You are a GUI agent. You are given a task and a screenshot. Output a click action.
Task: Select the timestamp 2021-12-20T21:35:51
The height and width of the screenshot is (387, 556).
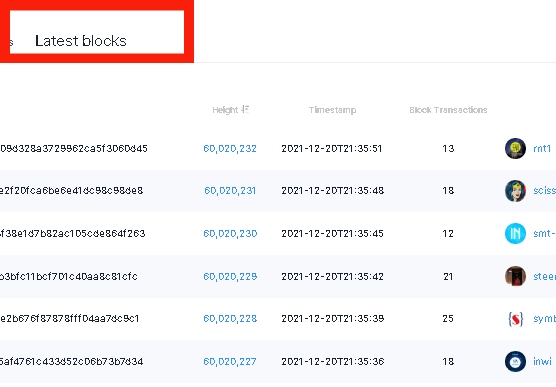coord(332,148)
